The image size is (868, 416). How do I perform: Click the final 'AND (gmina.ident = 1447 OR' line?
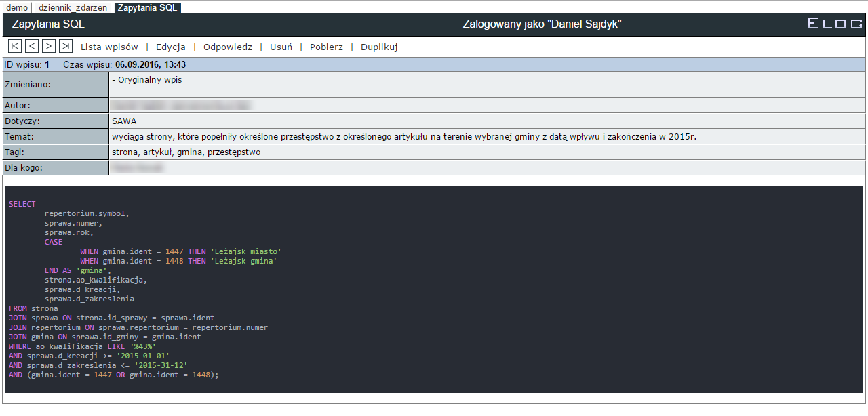tap(114, 375)
